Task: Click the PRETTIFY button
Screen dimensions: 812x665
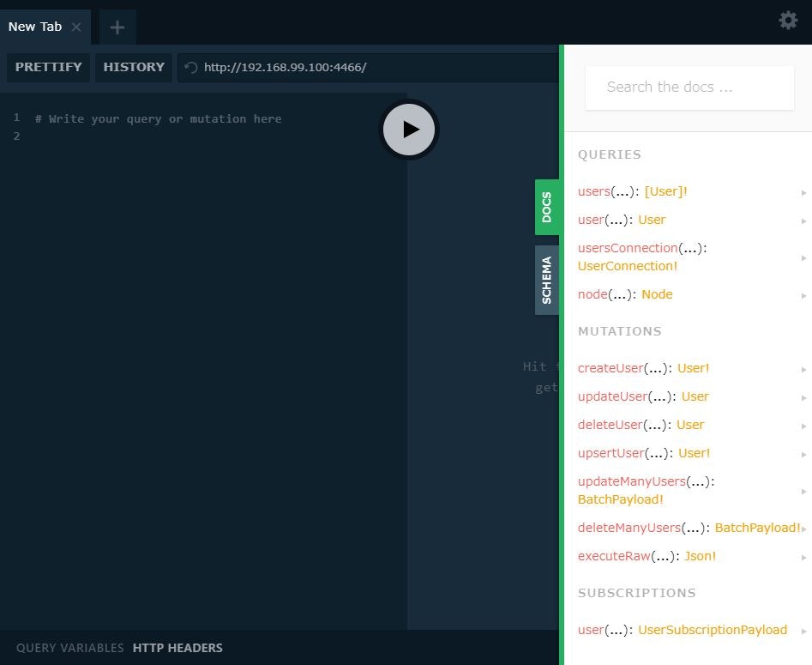Action: (x=48, y=68)
